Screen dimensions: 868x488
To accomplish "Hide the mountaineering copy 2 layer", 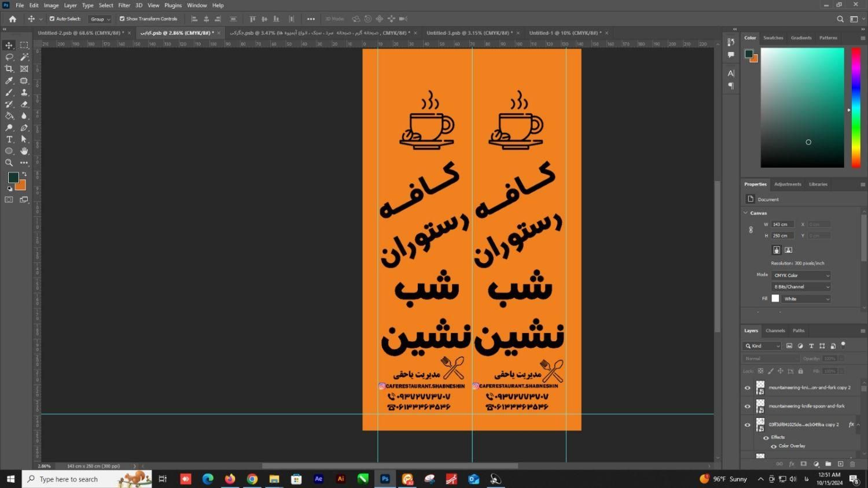I will 747,388.
